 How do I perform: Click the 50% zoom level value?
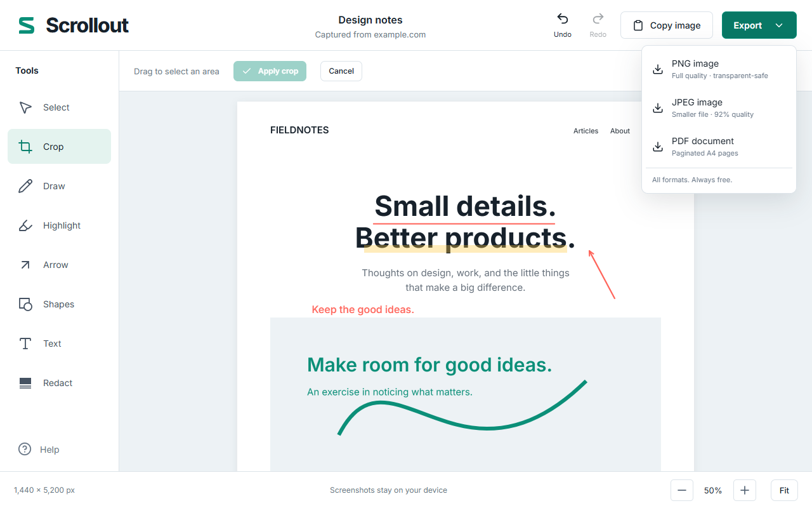[x=713, y=490]
